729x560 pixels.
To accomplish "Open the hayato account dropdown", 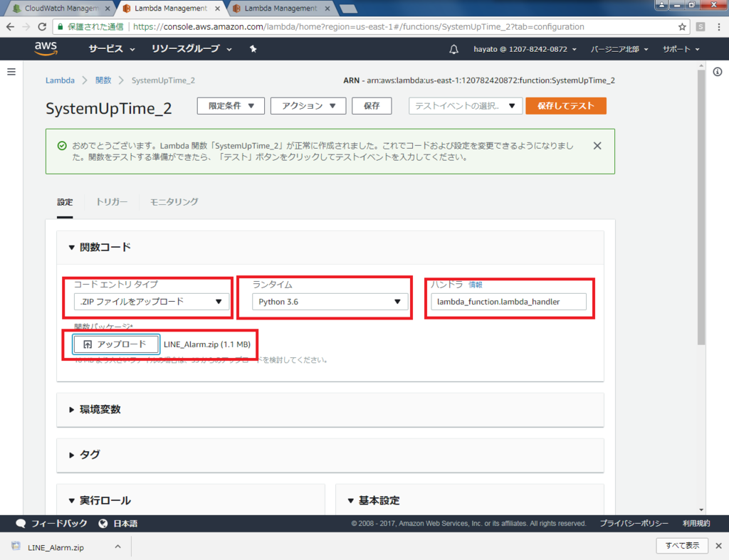I will click(x=525, y=49).
